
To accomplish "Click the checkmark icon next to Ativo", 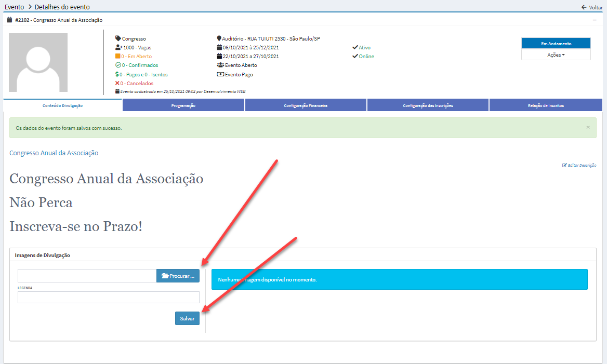I will pos(354,47).
